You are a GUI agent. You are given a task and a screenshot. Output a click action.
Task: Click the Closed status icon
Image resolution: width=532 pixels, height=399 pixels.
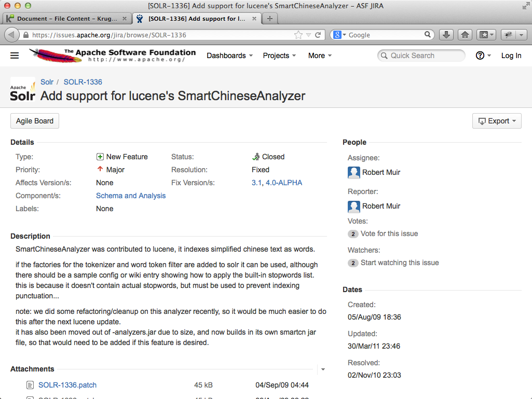tap(256, 157)
